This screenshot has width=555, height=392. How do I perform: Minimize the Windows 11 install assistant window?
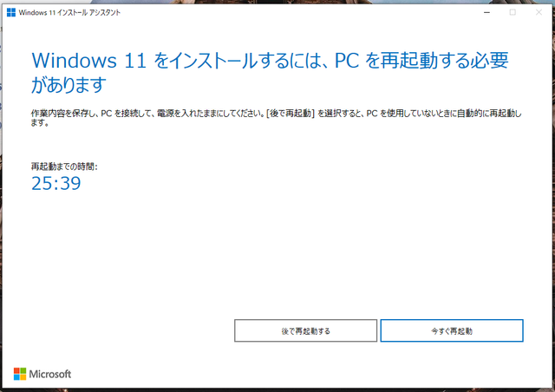coord(487,12)
